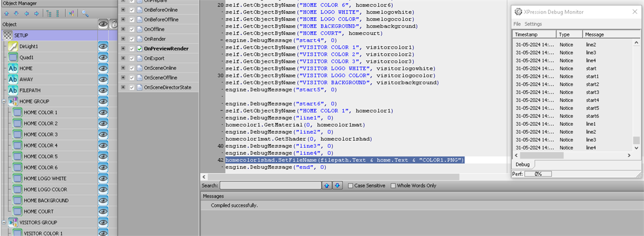Click the find previous up-arrow button
The height and width of the screenshot is (236, 644).
coord(327,185)
